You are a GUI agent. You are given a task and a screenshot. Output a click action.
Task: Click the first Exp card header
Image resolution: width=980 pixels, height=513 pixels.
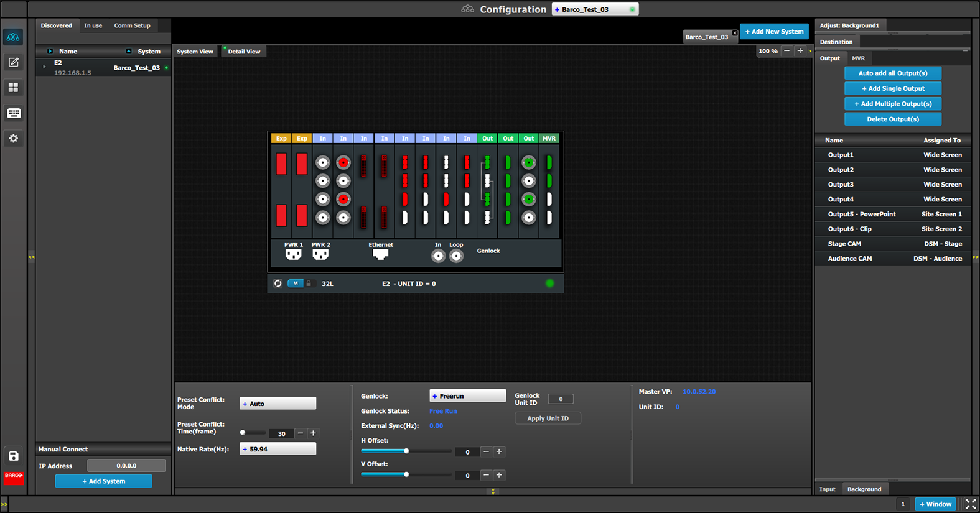(x=281, y=139)
